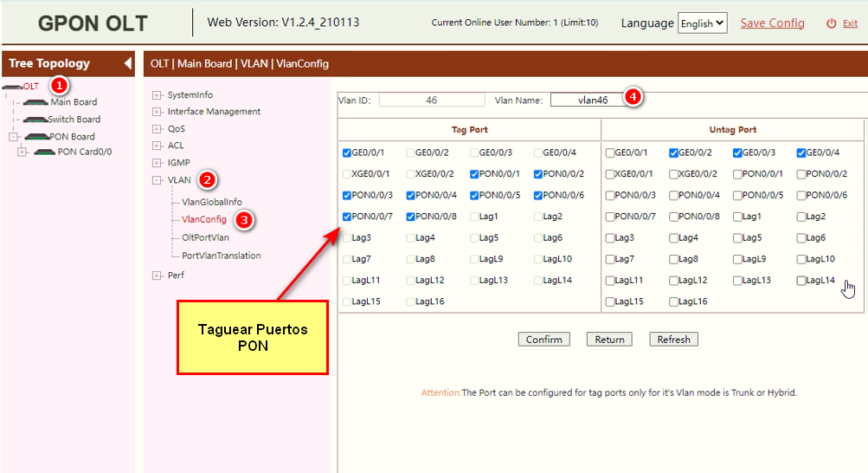Image resolution: width=868 pixels, height=473 pixels.
Task: Click the PON Board device icon
Action: coord(39,137)
